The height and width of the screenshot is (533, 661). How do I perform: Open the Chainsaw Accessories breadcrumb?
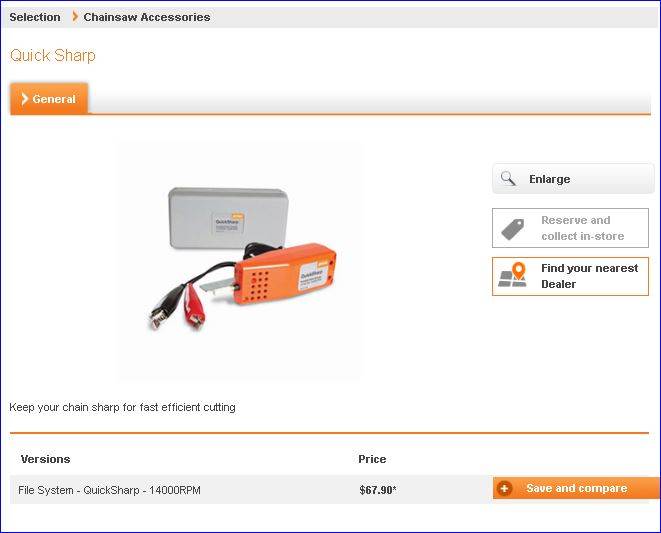click(x=147, y=17)
